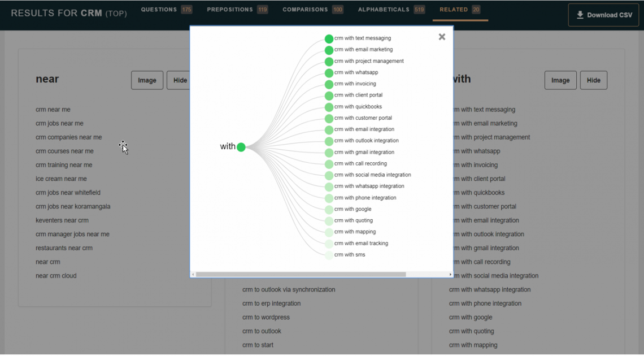
Task: Click the 'crm with quickbooks' node dot
Action: 329,107
